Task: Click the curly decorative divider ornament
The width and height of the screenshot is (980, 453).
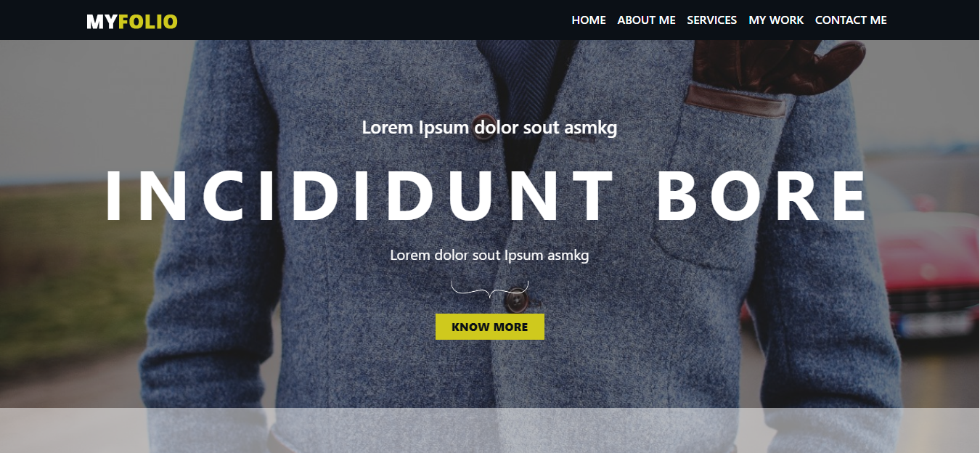Action: [x=490, y=289]
